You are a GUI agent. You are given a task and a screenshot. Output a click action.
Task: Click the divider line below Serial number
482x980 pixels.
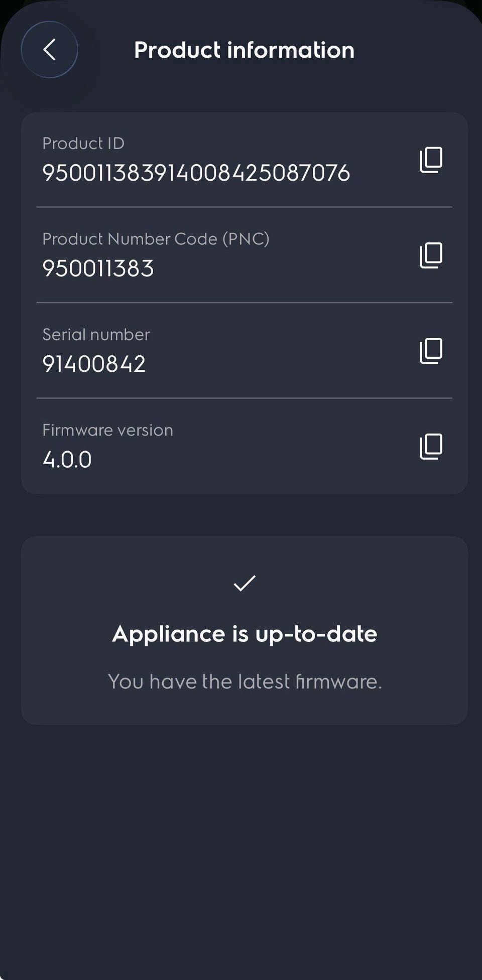pos(245,398)
